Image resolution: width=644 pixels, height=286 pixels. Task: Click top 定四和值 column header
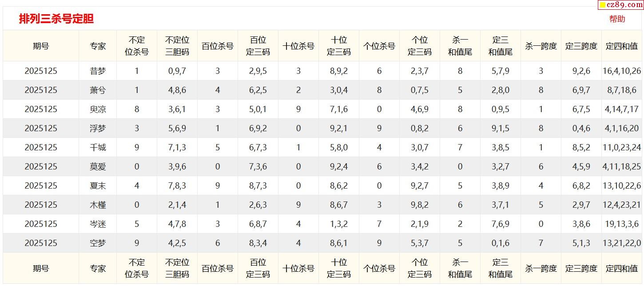[622, 46]
